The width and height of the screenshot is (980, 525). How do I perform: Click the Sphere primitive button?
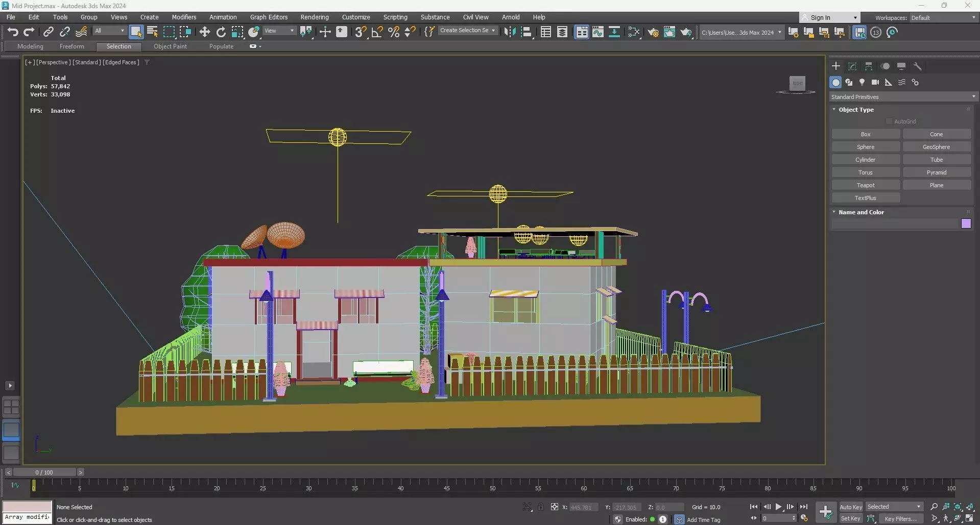[866, 147]
